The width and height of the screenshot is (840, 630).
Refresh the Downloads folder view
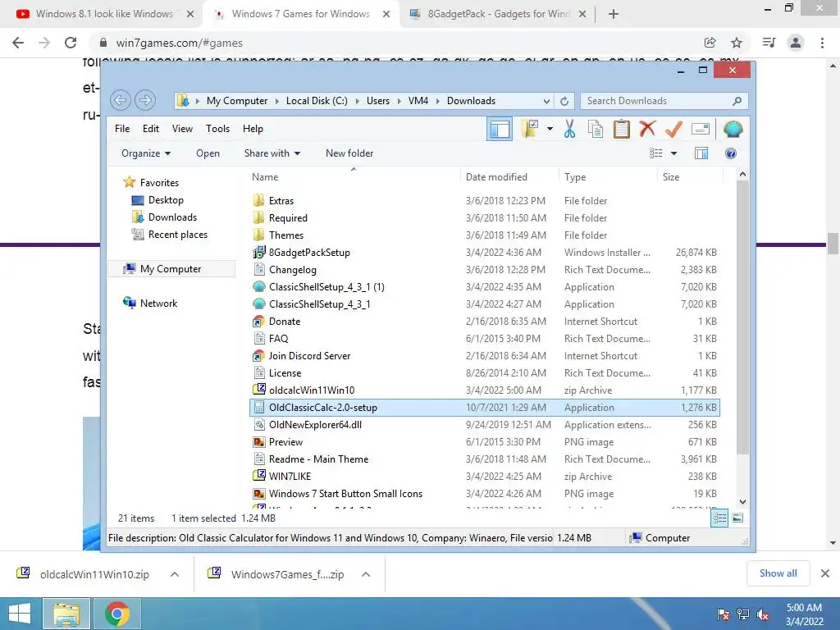tap(564, 101)
